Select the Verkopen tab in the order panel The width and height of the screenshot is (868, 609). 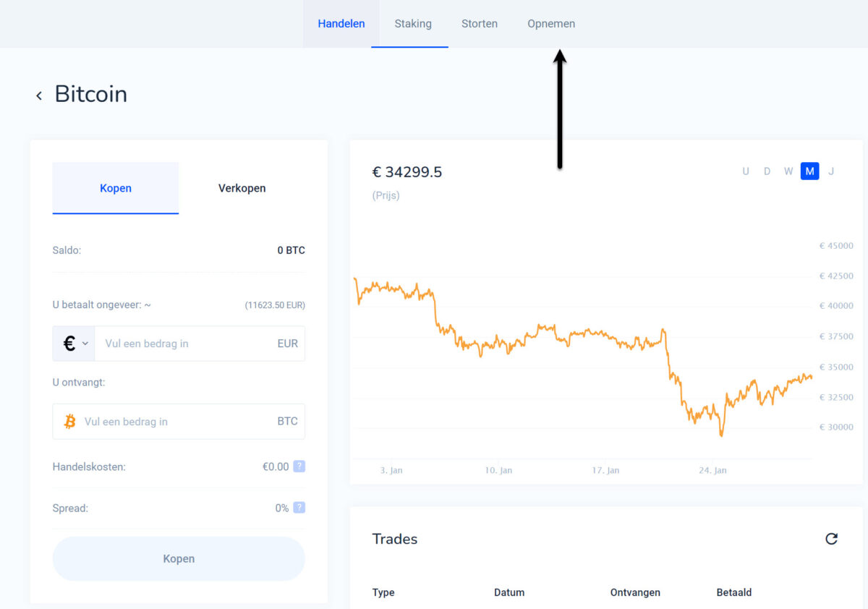pos(242,188)
